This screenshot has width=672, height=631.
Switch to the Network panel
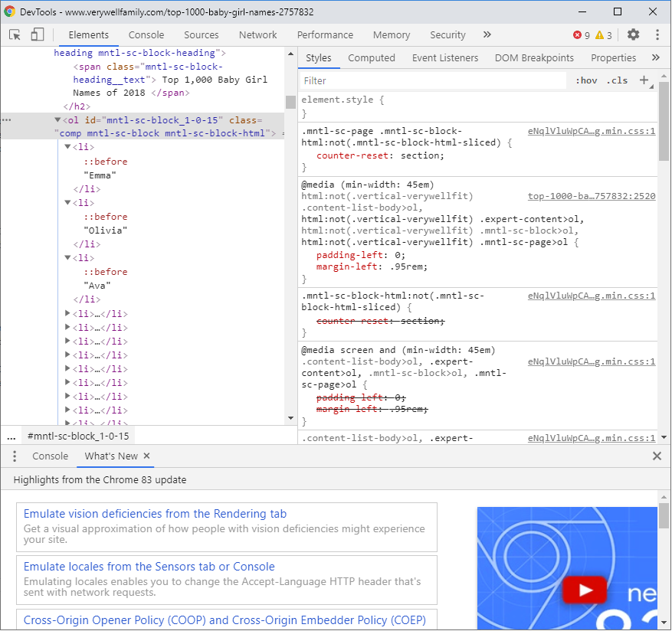coord(257,34)
